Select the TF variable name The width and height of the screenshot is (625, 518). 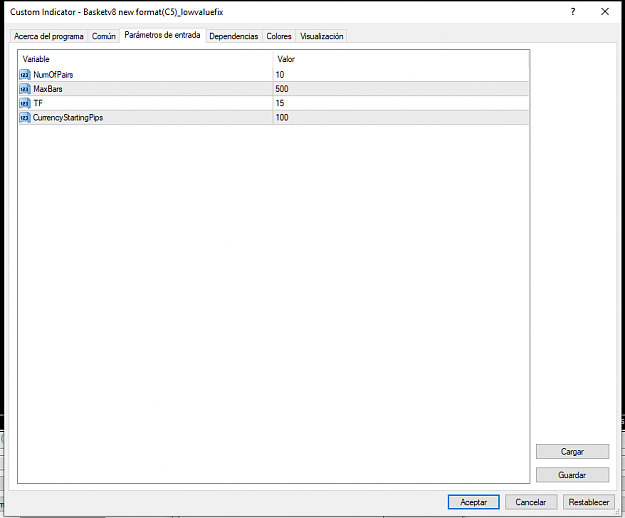38,103
